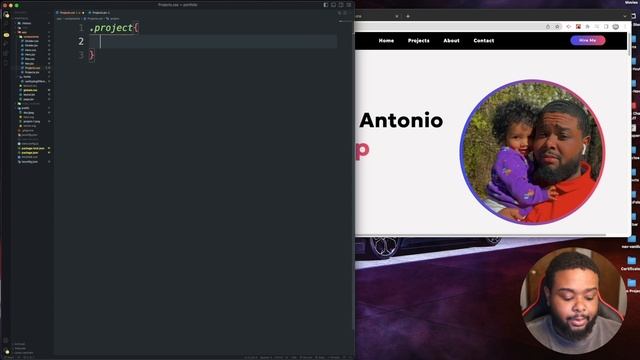The image size is (640, 360).
Task: Click the Projects link in website navbar
Action: (x=418, y=40)
